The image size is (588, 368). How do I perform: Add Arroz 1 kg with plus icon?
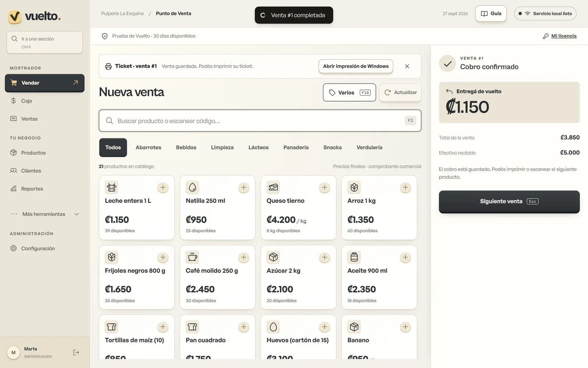[405, 188]
